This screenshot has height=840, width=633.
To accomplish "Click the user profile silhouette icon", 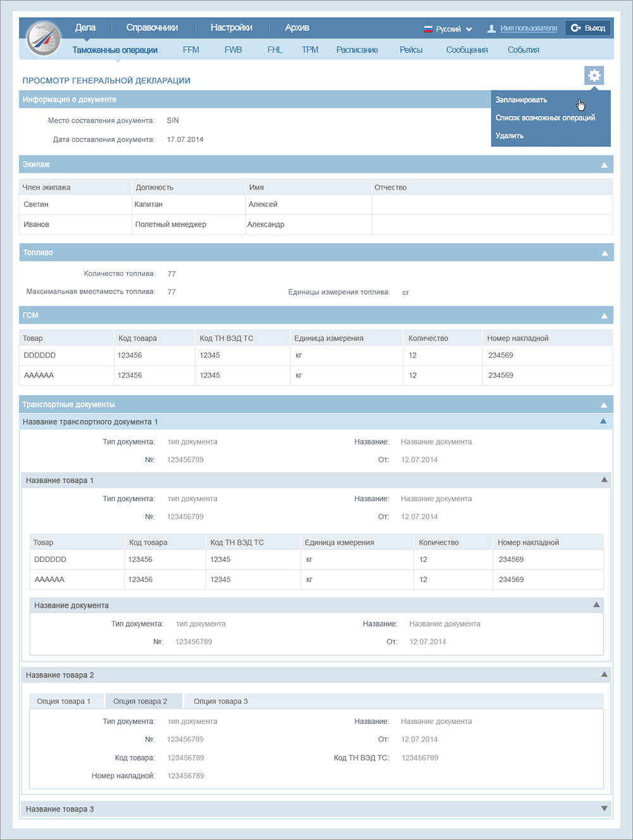I will (491, 28).
